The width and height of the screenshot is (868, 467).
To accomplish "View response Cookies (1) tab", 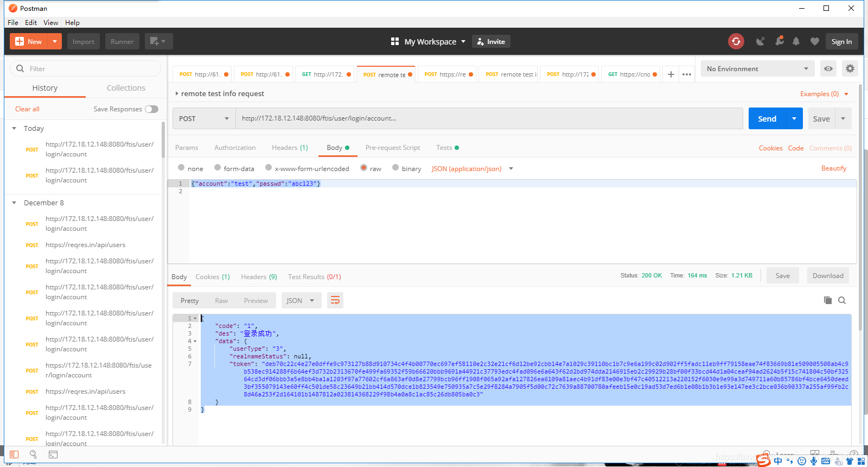I will click(213, 277).
